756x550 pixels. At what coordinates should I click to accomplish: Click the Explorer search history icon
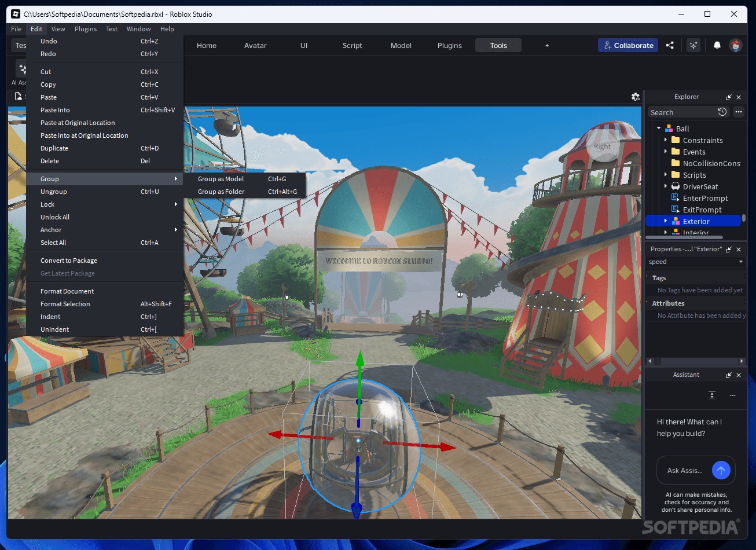click(722, 112)
